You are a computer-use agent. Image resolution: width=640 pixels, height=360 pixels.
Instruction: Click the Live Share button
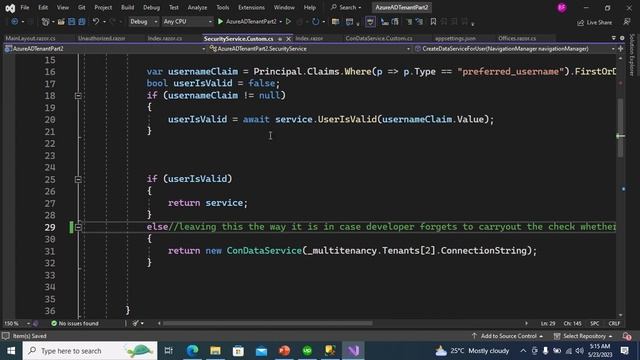click(594, 22)
